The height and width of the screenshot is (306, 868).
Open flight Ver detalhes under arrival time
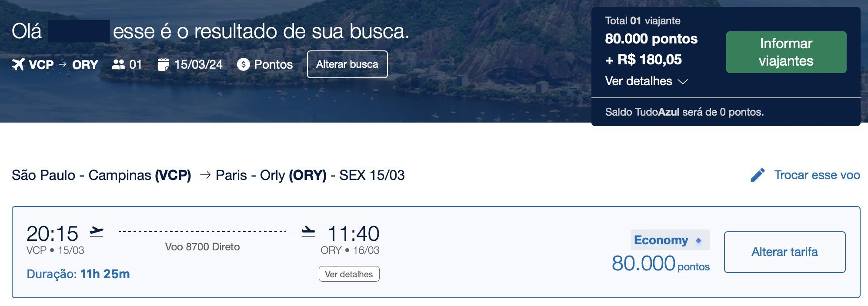[349, 274]
